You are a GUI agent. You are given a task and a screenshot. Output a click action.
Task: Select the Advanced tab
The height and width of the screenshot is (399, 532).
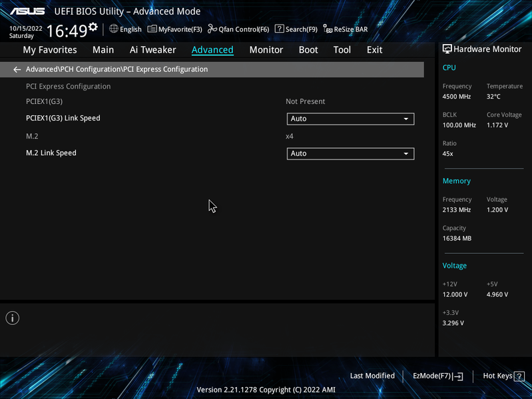212,50
